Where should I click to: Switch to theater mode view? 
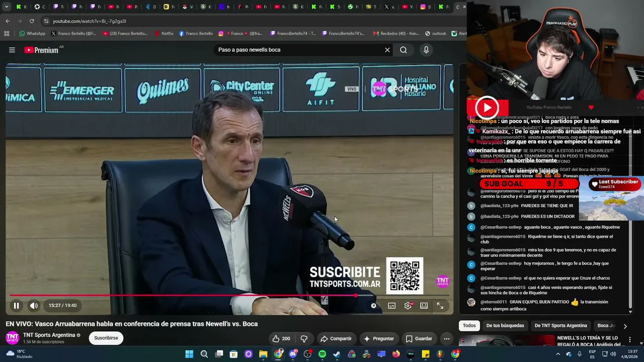click(424, 305)
